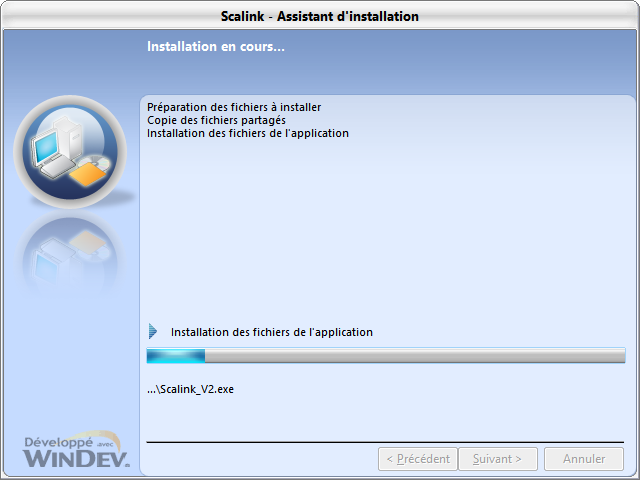Screen dimensions: 640x480
Task: Click the "Scalink - Assistant d'installation" title bar
Action: [x=319, y=16]
